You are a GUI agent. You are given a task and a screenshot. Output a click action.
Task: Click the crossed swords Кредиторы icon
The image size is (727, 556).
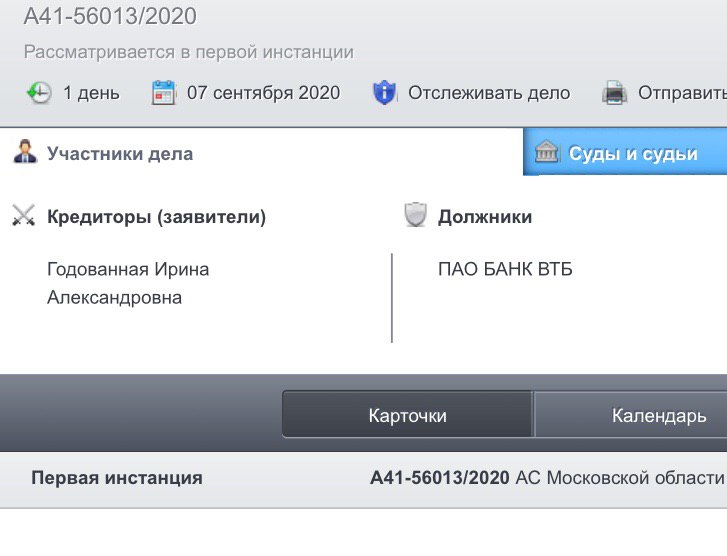click(x=24, y=215)
